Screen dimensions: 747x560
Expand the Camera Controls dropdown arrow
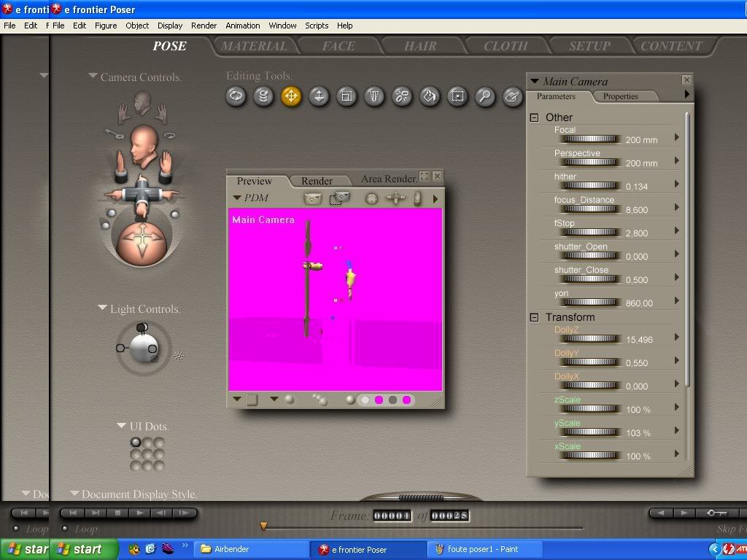pos(93,76)
